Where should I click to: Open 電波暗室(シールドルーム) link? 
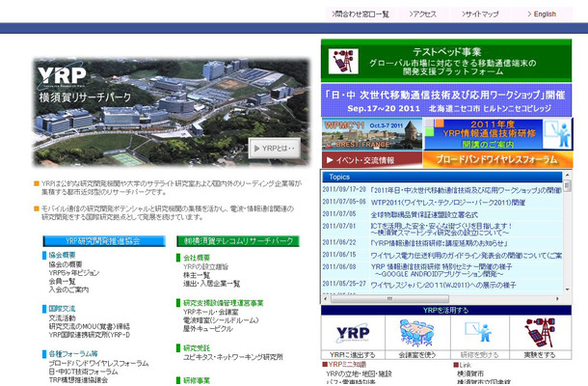pos(221,320)
